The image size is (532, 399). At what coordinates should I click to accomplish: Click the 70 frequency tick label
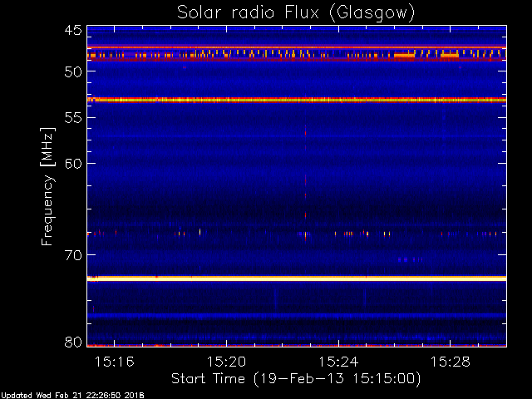73,255
